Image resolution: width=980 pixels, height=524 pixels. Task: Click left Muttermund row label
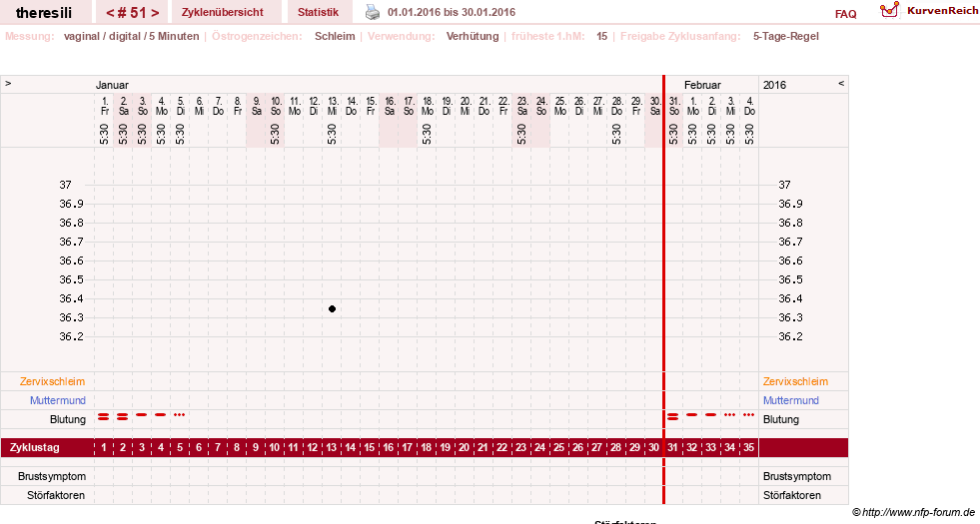tap(58, 400)
